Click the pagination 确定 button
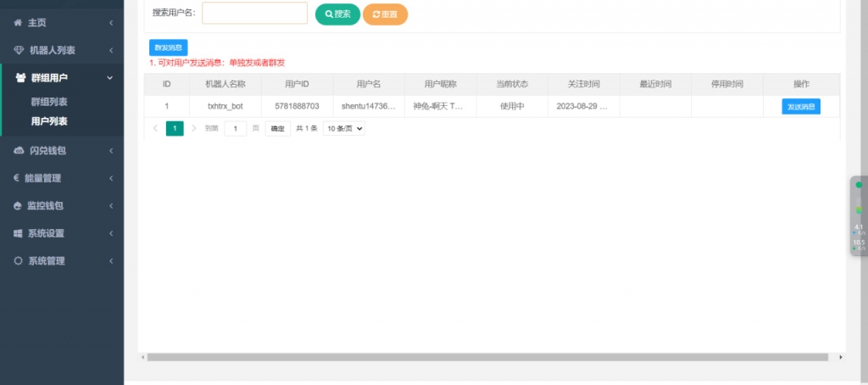 pos(278,129)
